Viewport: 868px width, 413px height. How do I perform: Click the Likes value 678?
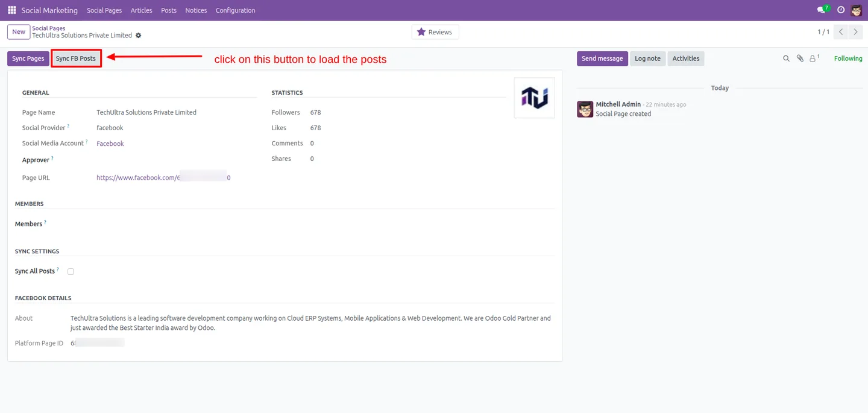coord(315,128)
